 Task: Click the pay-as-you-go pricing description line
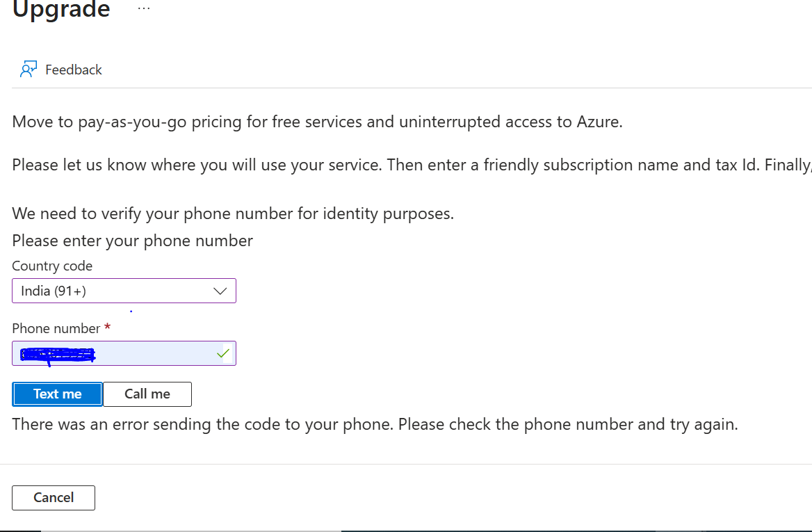click(317, 122)
